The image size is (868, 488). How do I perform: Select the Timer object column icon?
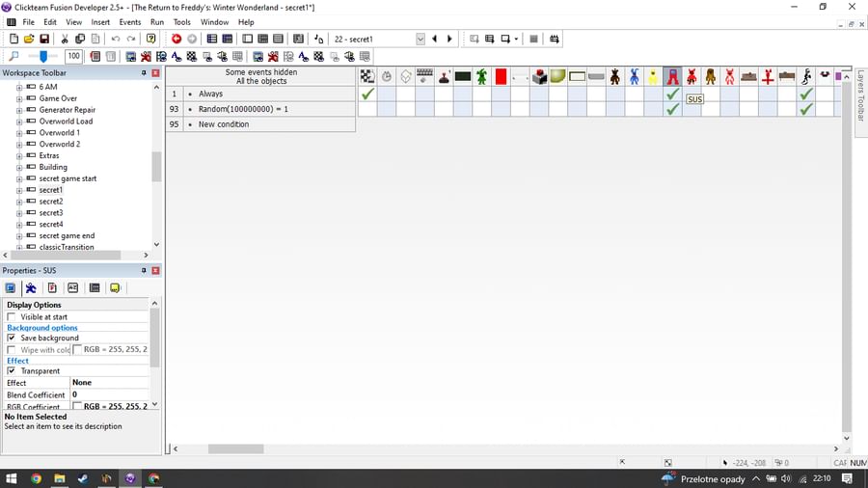[387, 76]
